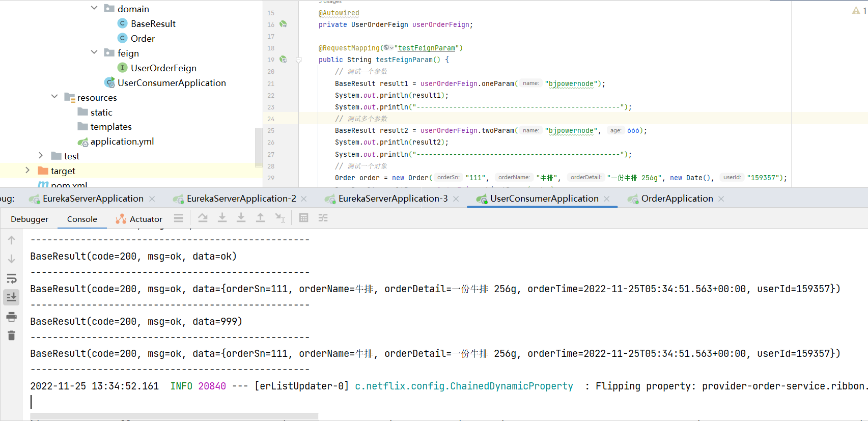Click the UserOrderFeign interface icon
The width and height of the screenshot is (868, 421).
122,68
